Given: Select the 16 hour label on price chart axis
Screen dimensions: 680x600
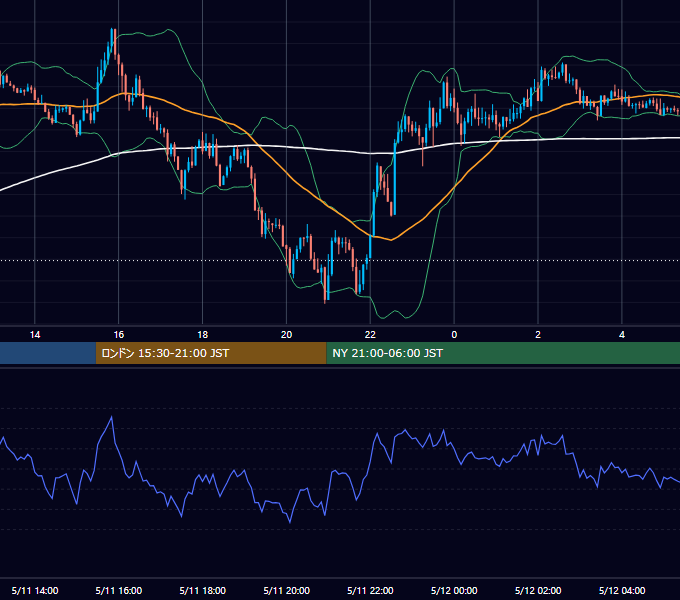Looking at the screenshot, I should coord(118,335).
